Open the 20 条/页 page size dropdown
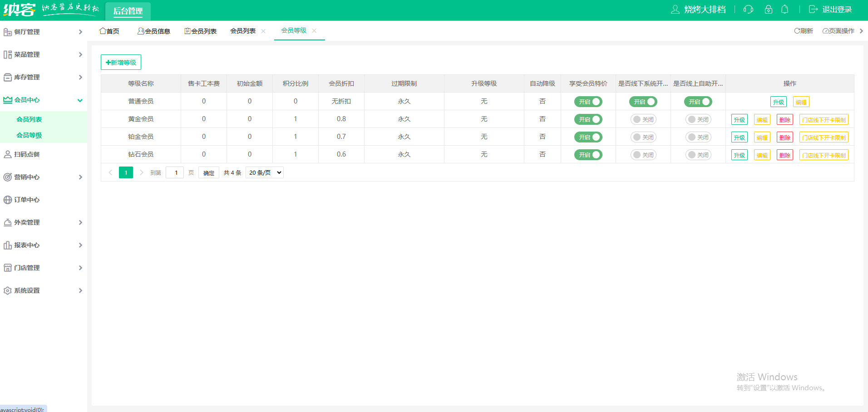The height and width of the screenshot is (412, 868). pyautogui.click(x=265, y=172)
